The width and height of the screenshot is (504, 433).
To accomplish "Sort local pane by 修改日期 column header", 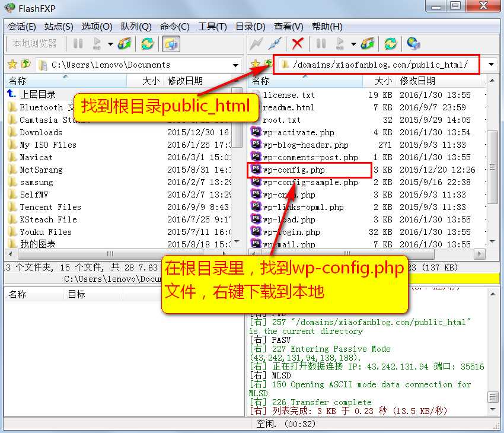I will [197, 81].
